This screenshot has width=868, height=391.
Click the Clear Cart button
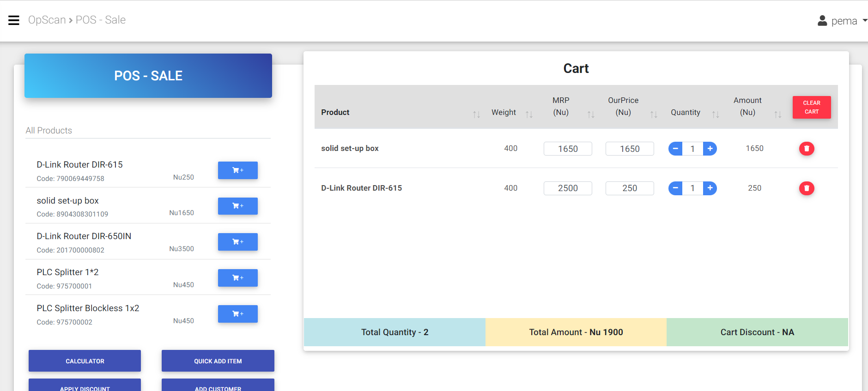pos(811,107)
